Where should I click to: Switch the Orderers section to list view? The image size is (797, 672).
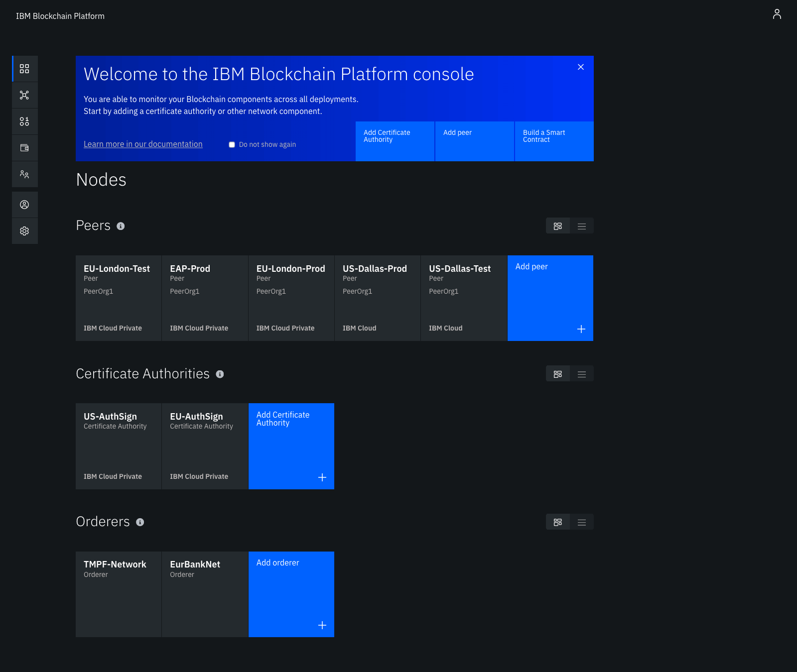pos(581,522)
